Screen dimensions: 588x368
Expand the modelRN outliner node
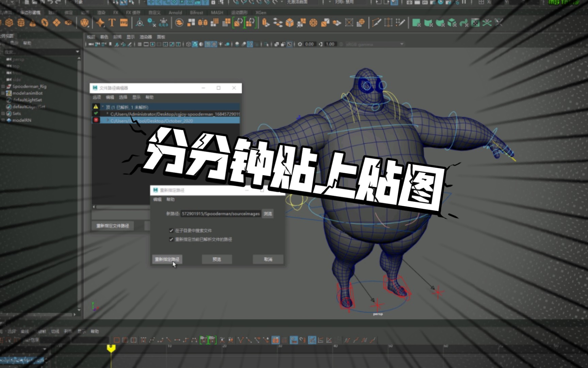[x=3, y=120]
